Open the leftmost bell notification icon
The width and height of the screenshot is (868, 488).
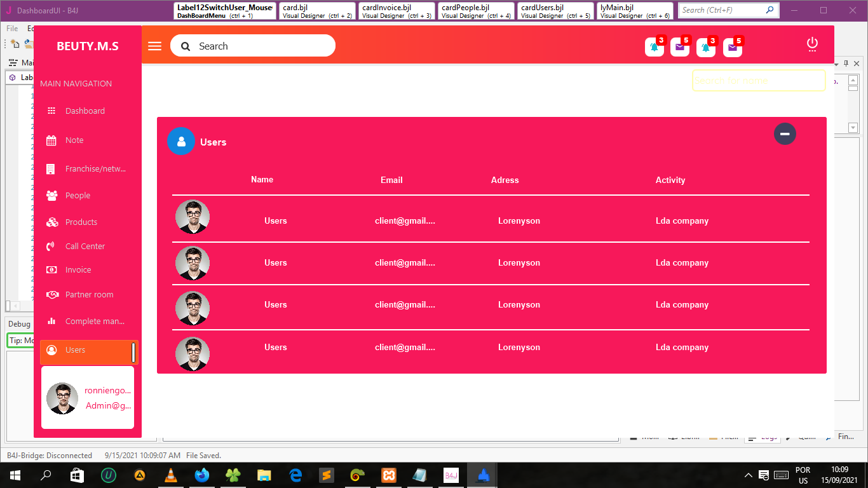(x=654, y=47)
